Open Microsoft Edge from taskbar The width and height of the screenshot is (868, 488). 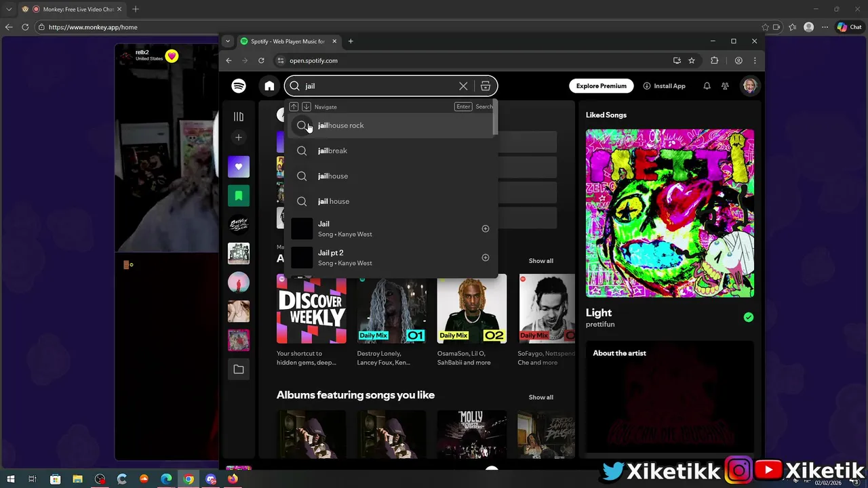(166, 479)
